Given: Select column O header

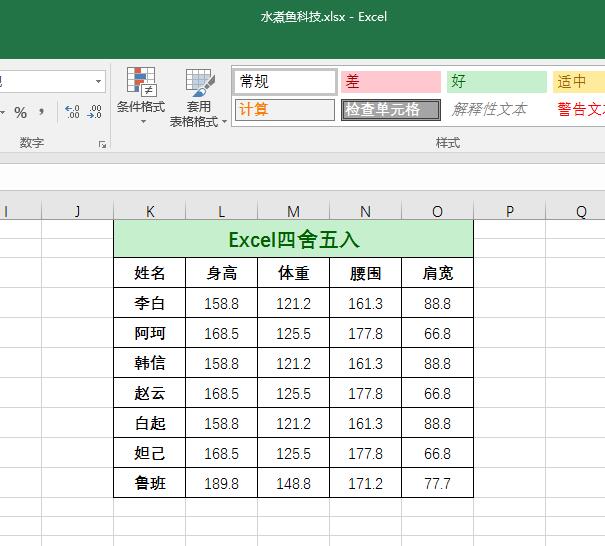Looking at the screenshot, I should pyautogui.click(x=438, y=211).
